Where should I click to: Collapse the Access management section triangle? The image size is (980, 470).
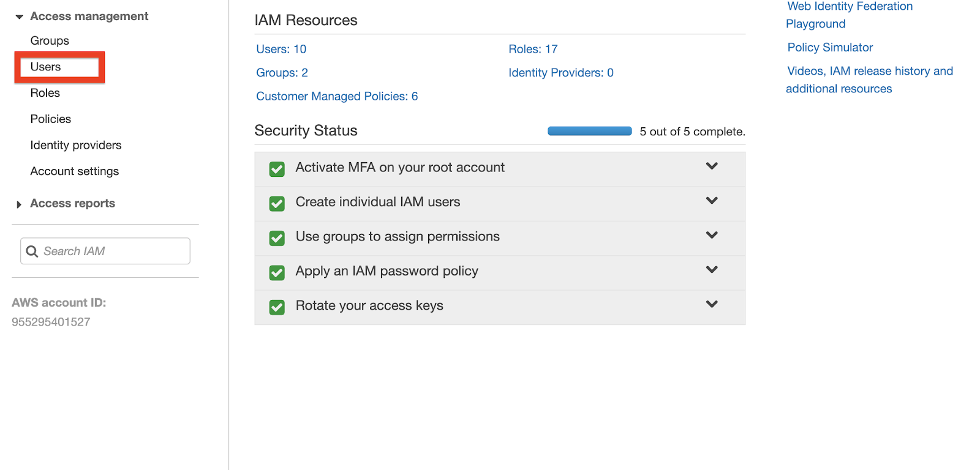pos(19,17)
